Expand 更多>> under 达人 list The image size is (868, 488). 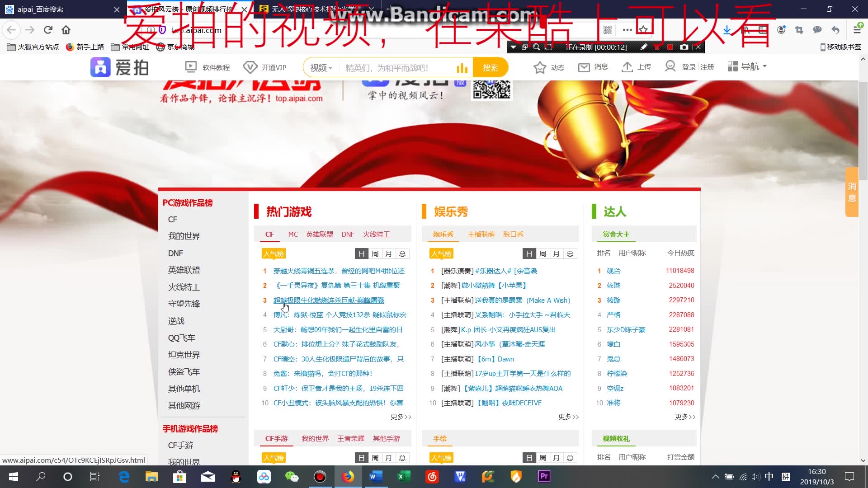685,417
